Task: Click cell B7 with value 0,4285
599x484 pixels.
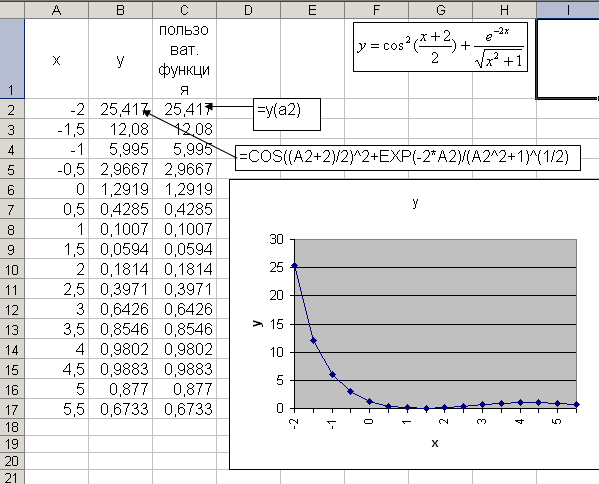Action: (x=120, y=209)
